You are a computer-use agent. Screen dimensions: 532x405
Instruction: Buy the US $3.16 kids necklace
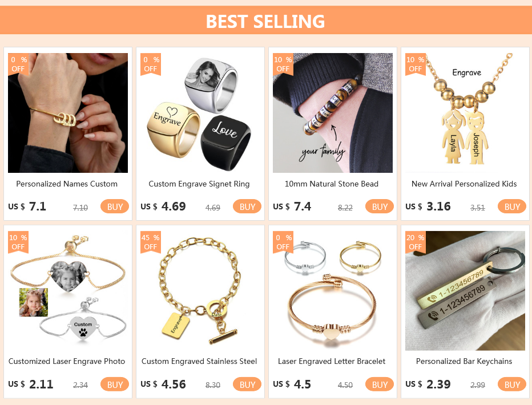point(511,206)
